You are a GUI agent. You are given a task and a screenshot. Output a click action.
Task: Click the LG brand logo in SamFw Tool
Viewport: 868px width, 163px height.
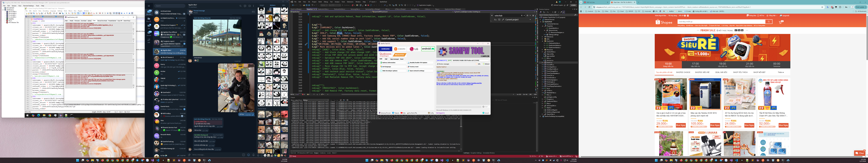(x=414, y=49)
